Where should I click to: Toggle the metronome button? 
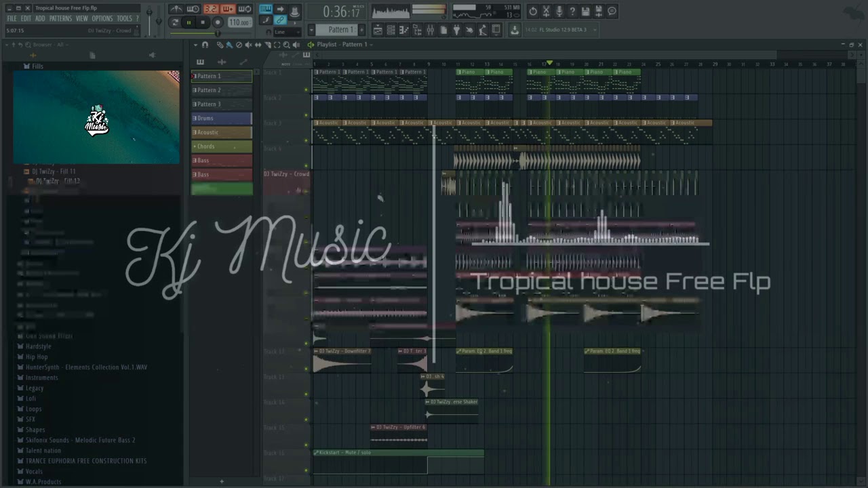coord(176,9)
